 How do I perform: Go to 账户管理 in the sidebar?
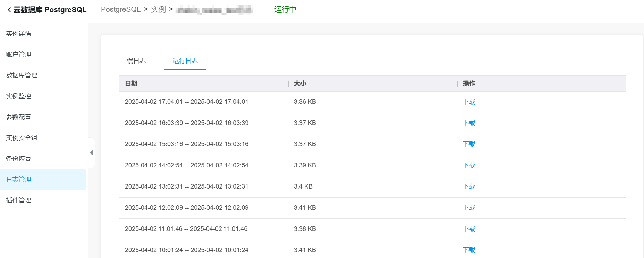[19, 55]
